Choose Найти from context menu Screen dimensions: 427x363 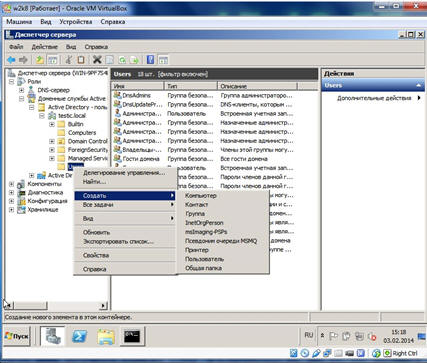[125, 182]
